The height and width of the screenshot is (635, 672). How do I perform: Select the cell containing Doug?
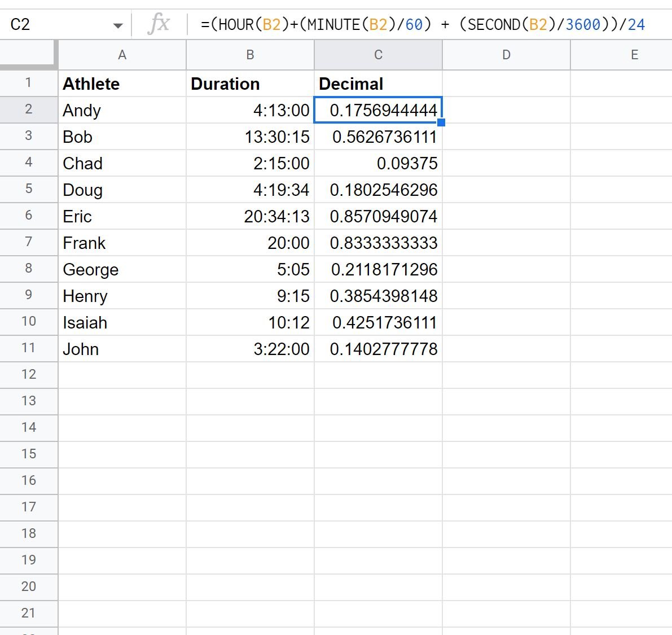(x=122, y=190)
